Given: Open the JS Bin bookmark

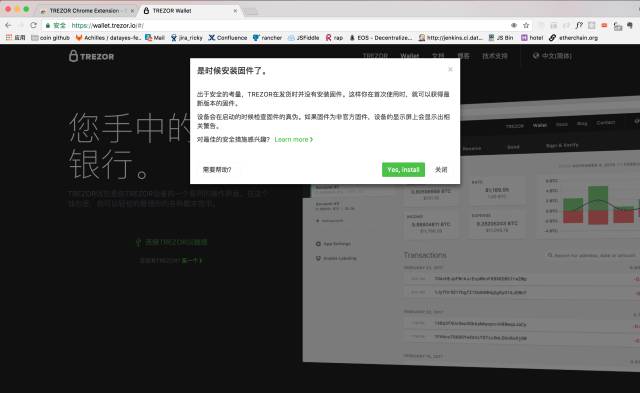Looking at the screenshot, I should (501, 38).
